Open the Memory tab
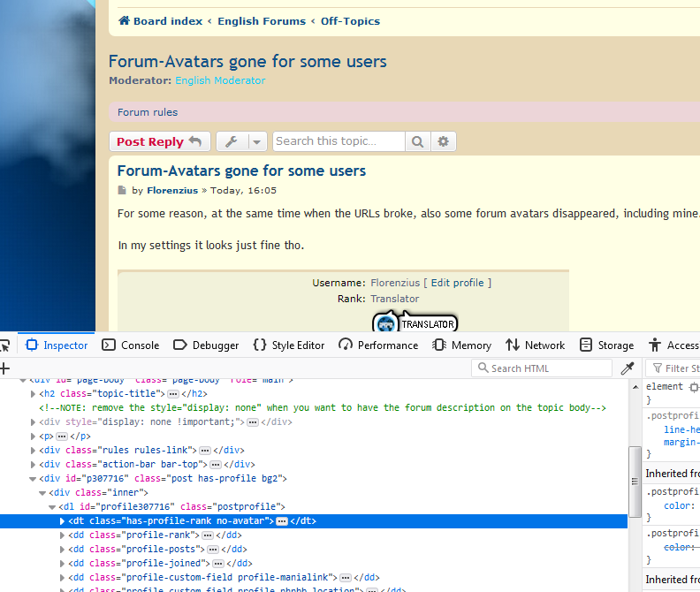Image resolution: width=700 pixels, height=592 pixels. [461, 345]
